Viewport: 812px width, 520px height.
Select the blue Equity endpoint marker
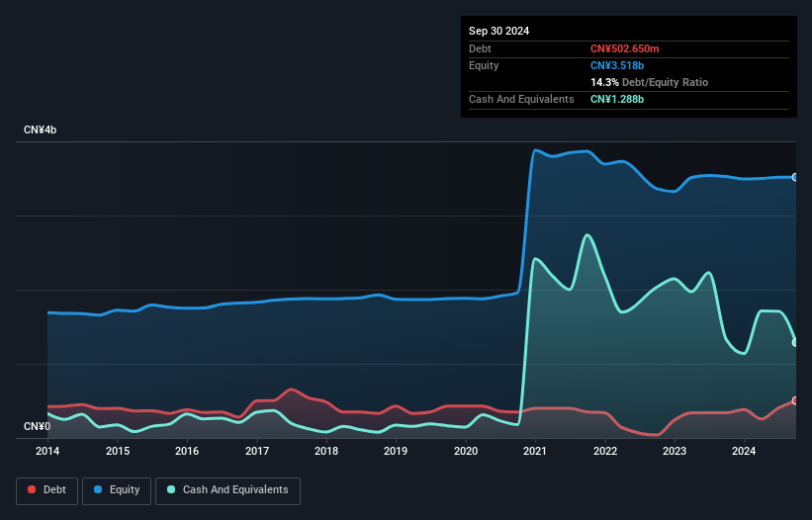tap(795, 178)
